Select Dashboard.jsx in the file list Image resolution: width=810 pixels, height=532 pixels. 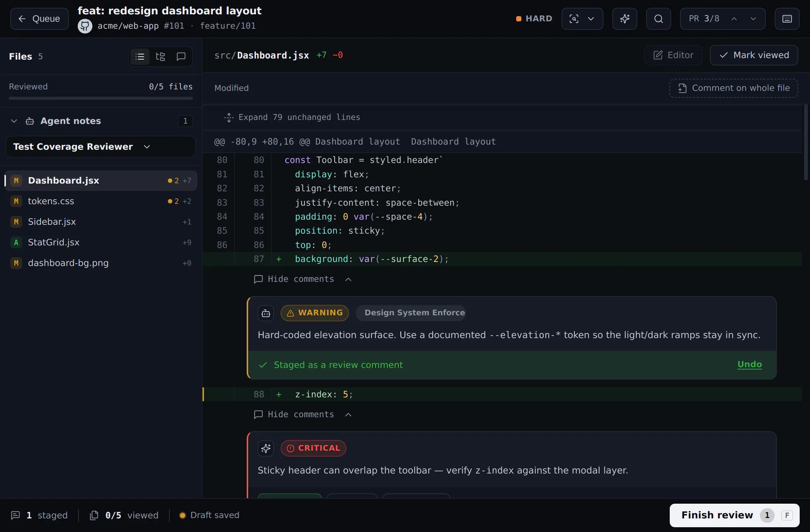coord(101,181)
